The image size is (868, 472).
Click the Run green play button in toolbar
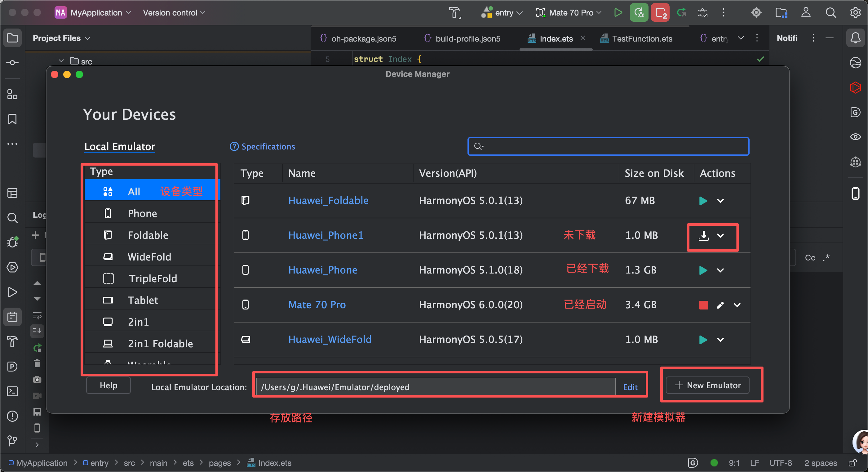pos(618,13)
